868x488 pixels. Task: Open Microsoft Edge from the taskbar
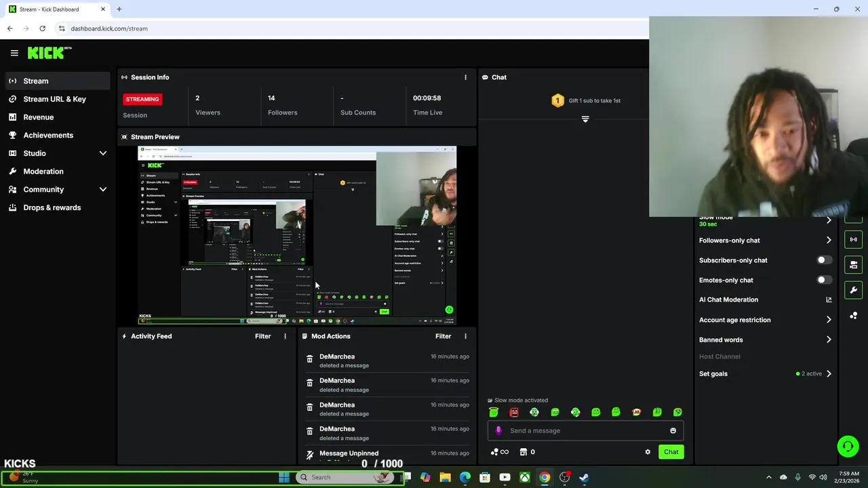(465, 477)
